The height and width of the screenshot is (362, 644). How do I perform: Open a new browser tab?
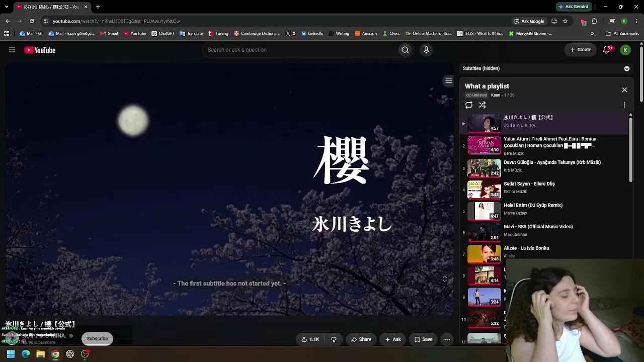tap(98, 7)
